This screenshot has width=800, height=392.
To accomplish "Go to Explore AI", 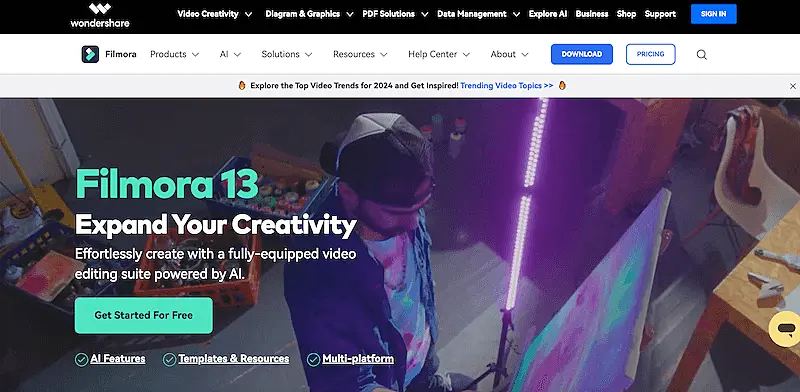I will pos(548,14).
